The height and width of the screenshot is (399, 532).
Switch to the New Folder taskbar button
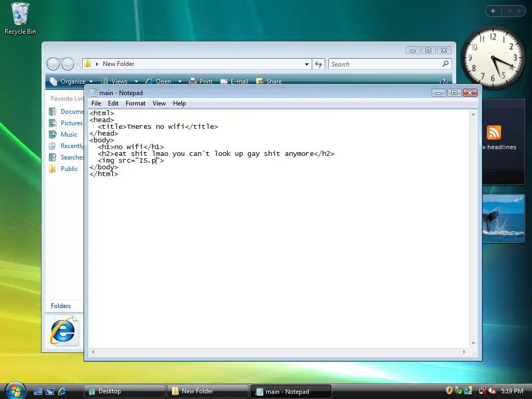[207, 391]
